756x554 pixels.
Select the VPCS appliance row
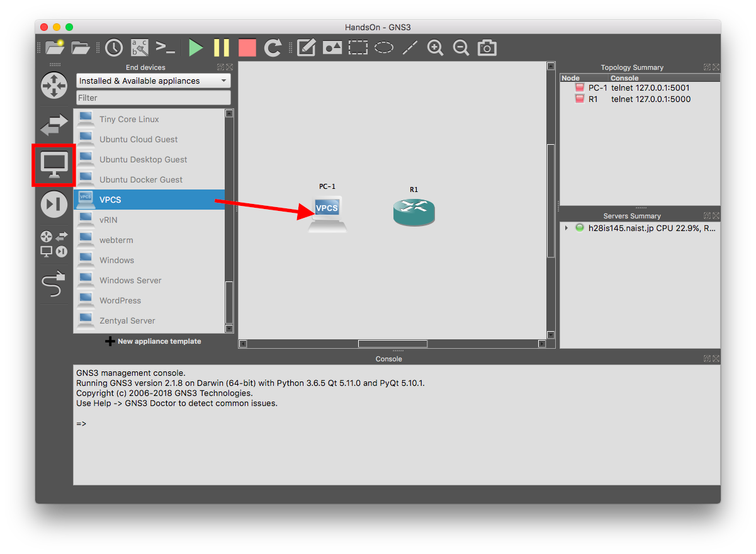149,200
